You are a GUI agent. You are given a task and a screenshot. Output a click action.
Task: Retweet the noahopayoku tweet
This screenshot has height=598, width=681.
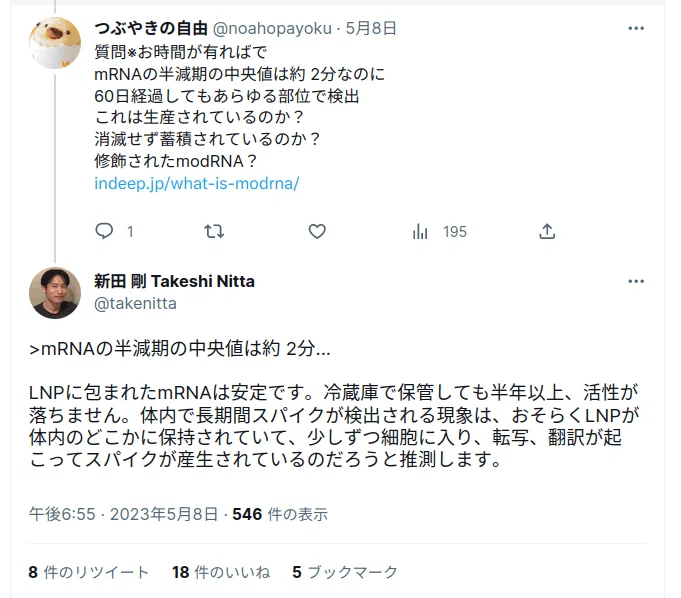pos(214,231)
